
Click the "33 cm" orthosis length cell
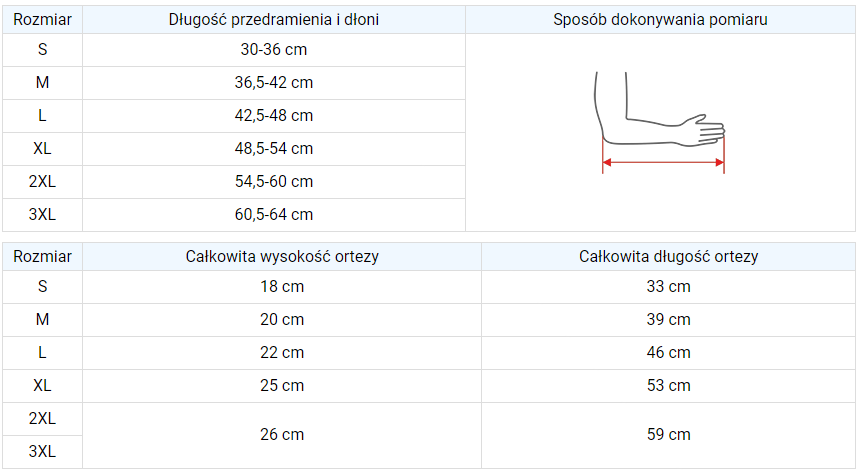(x=668, y=287)
